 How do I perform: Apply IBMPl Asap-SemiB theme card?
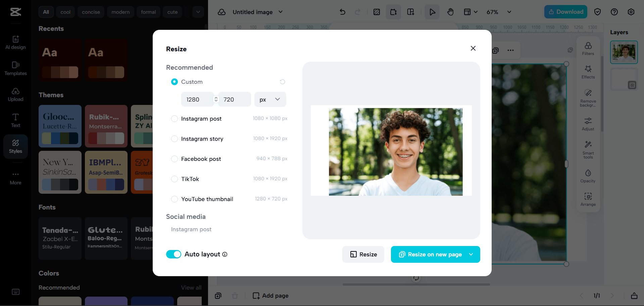106,172
